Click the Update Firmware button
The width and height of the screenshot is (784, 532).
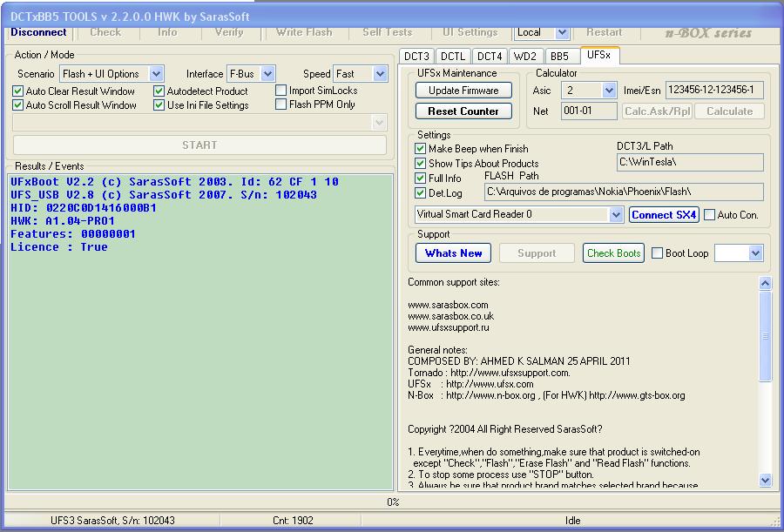point(463,91)
